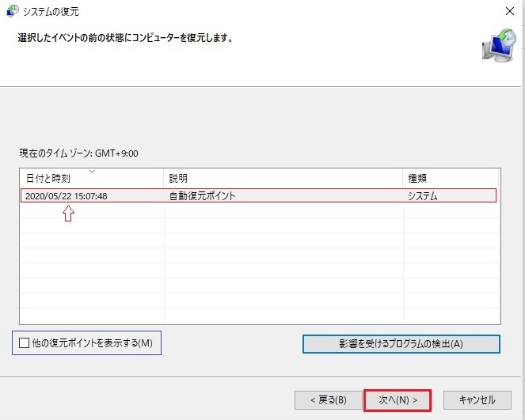
Task: Go to next step with 次へ(N)
Action: point(398,400)
